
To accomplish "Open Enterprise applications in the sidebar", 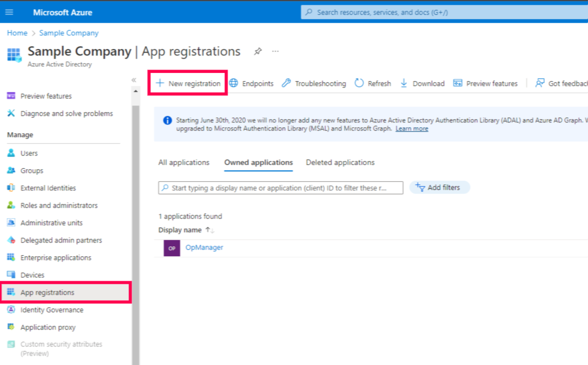I will 57,257.
